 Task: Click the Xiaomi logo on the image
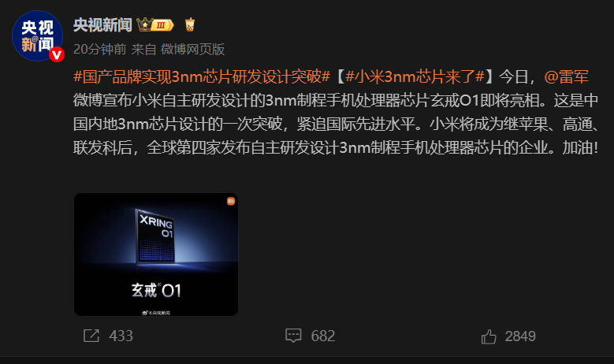[x=231, y=201]
